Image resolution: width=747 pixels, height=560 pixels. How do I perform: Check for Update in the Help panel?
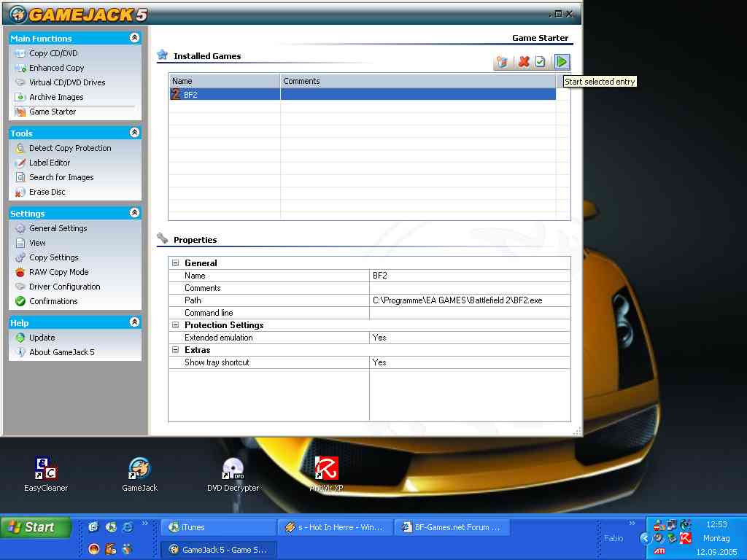(42, 338)
